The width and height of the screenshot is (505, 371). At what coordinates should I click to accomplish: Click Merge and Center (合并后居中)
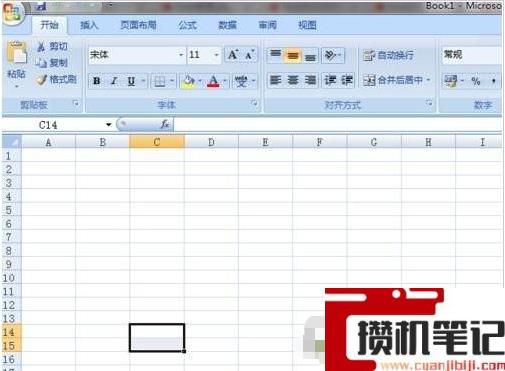pos(393,80)
